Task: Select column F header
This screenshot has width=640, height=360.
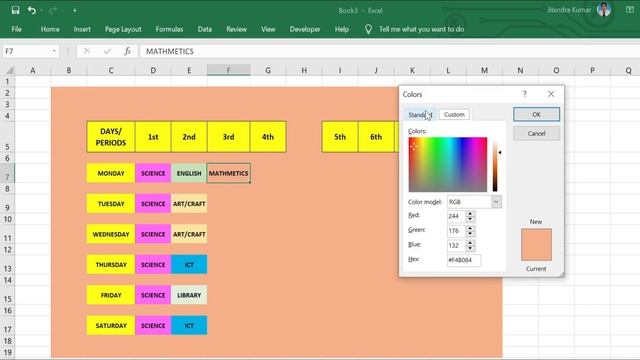Action: click(229, 70)
